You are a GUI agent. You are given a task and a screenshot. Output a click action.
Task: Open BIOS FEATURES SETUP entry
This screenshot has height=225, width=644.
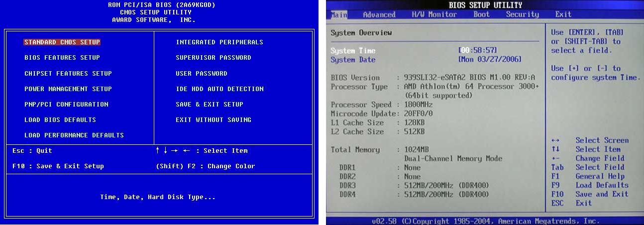[62, 58]
